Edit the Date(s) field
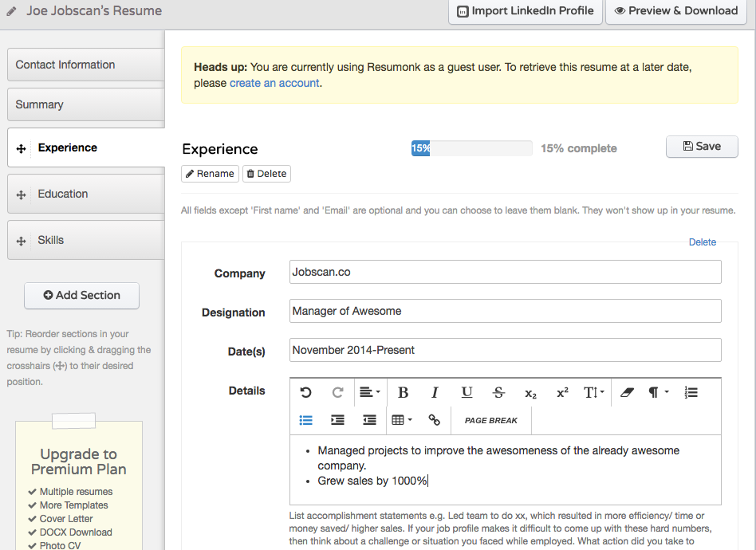Image resolution: width=756 pixels, height=550 pixels. [506, 350]
